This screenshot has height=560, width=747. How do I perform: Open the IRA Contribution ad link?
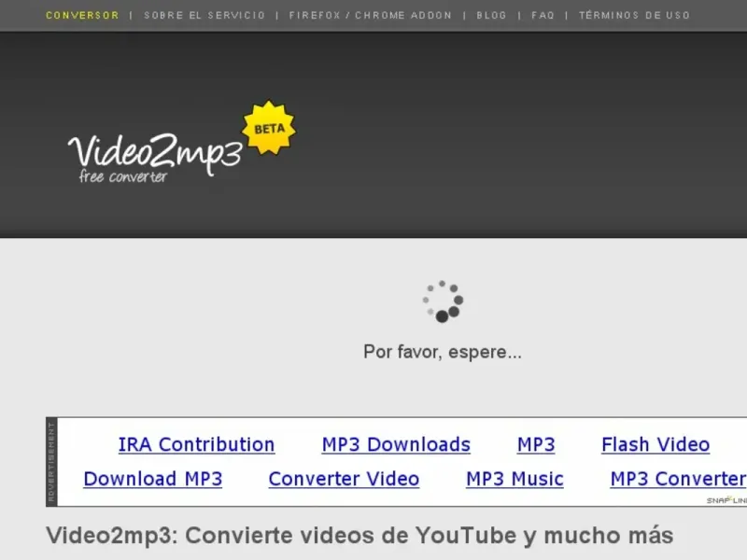click(x=196, y=445)
